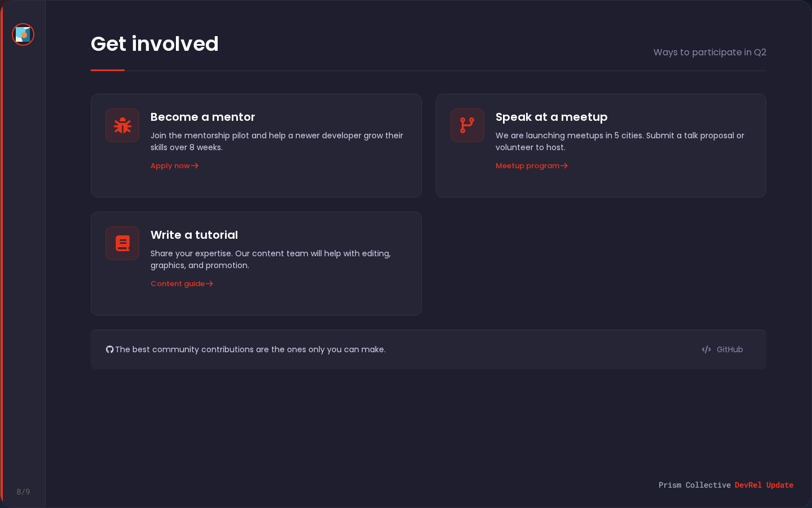
Task: Click the DevRel Update footer text
Action: (x=764, y=485)
